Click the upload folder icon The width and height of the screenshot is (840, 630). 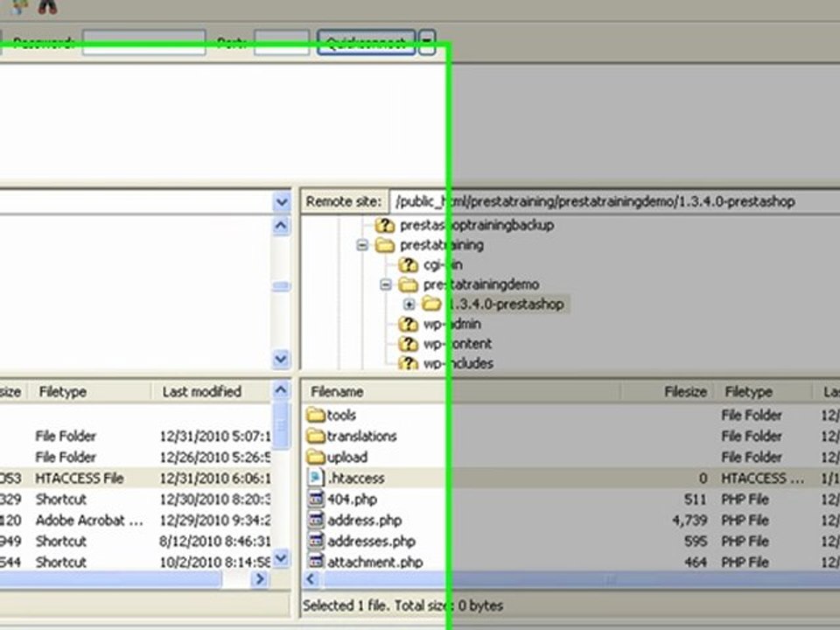coord(316,457)
